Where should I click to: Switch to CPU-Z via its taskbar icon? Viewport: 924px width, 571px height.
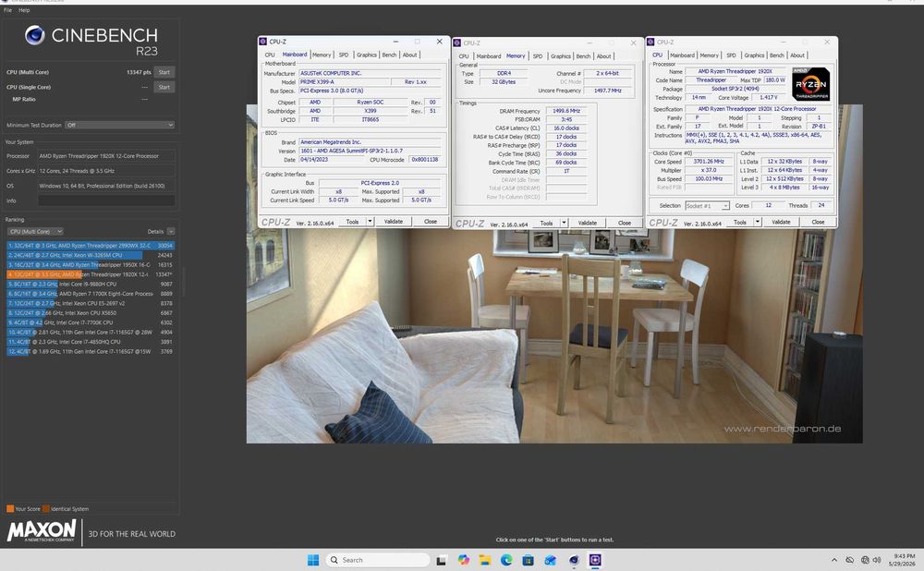coord(595,560)
